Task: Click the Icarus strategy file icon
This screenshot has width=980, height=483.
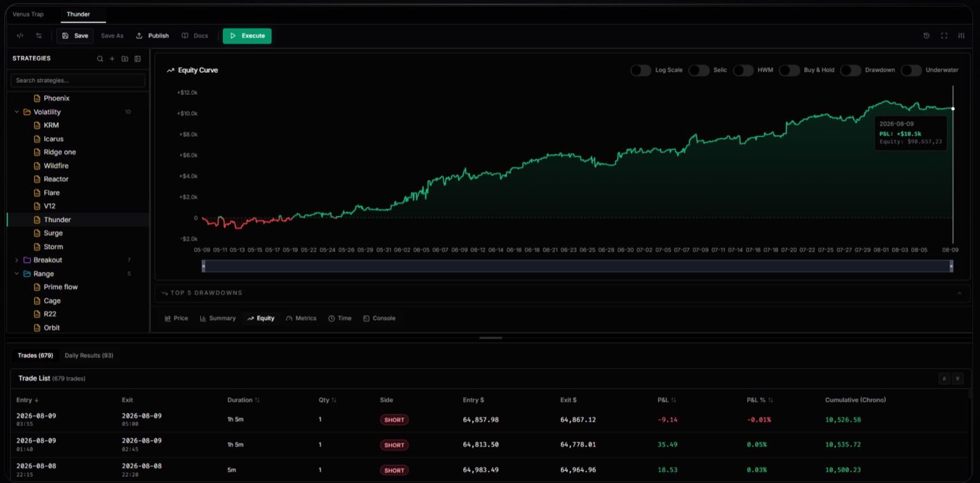Action: point(37,139)
